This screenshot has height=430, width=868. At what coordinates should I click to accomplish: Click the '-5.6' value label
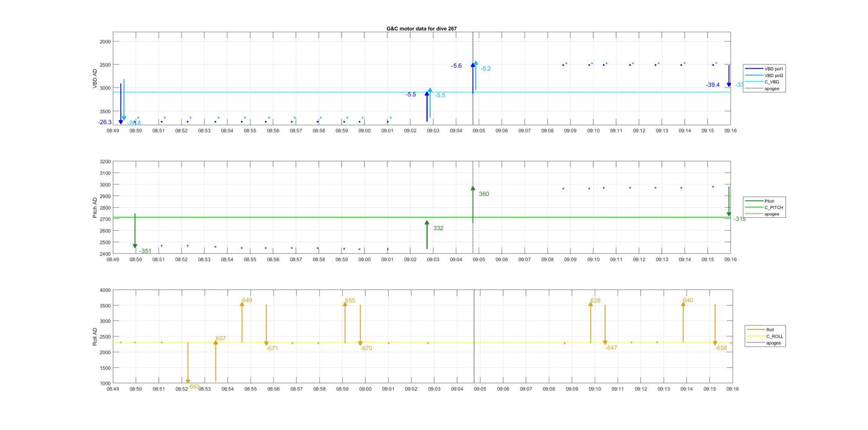[x=456, y=66]
